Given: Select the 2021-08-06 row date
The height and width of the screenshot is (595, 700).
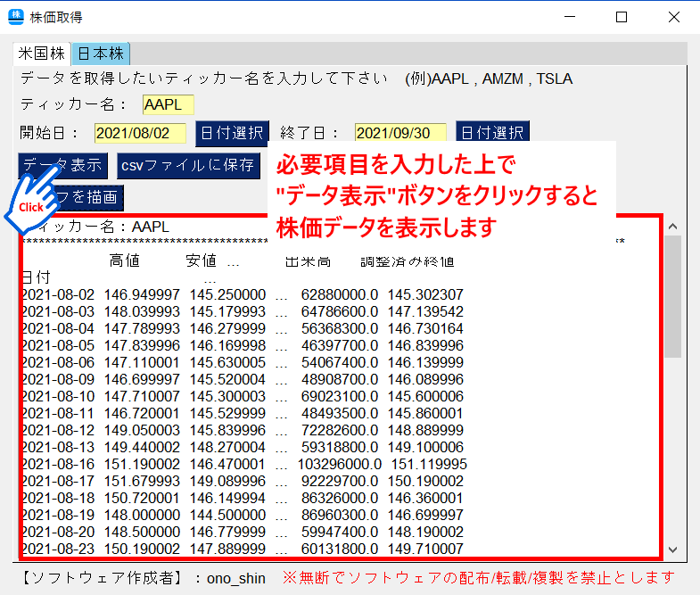Looking at the screenshot, I should click(59, 363).
